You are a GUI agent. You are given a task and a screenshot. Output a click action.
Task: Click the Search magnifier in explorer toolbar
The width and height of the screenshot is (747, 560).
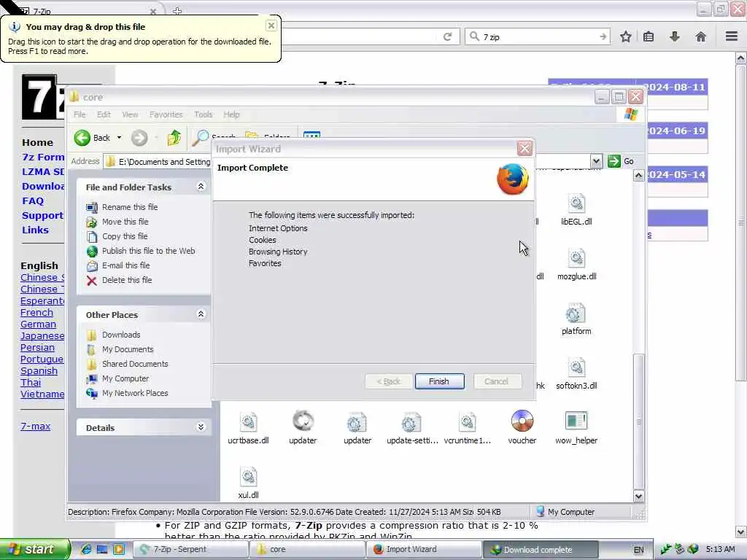[x=200, y=138]
